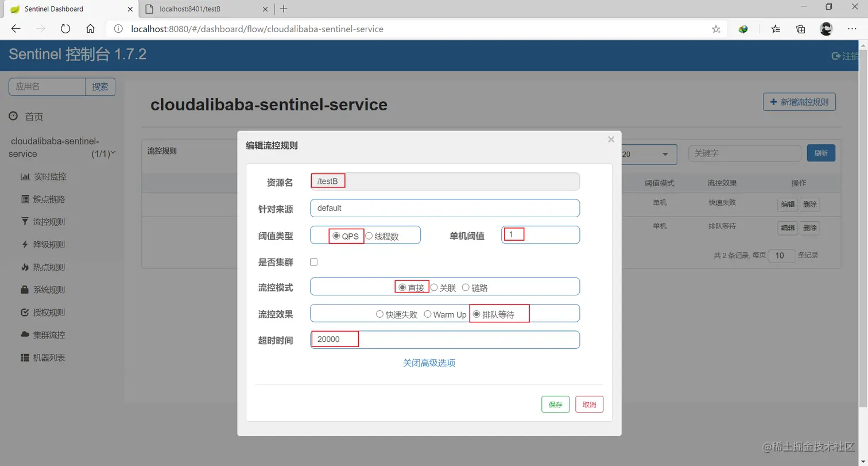The height and width of the screenshot is (466, 868).
Task: Open 热点规则 in the sidebar
Action: [49, 267]
